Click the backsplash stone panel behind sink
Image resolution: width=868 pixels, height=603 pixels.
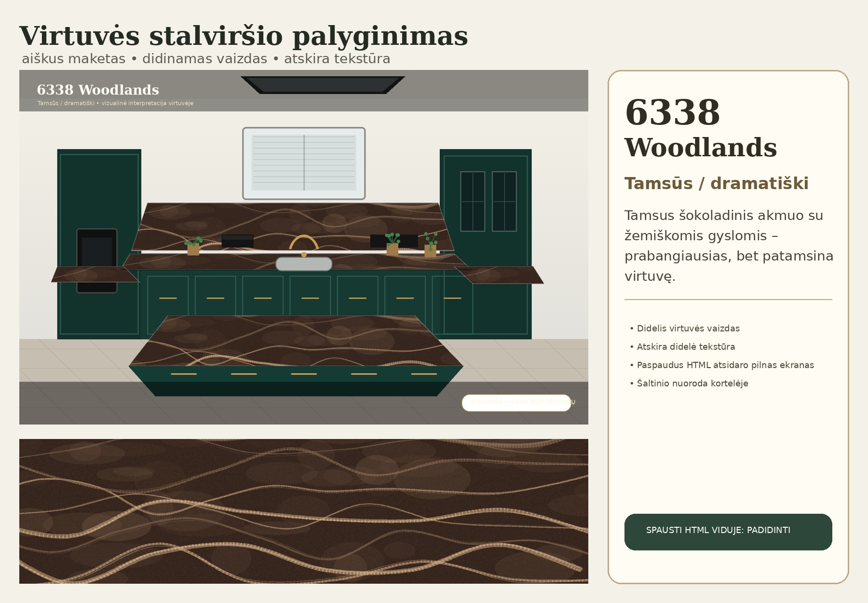[x=293, y=227]
